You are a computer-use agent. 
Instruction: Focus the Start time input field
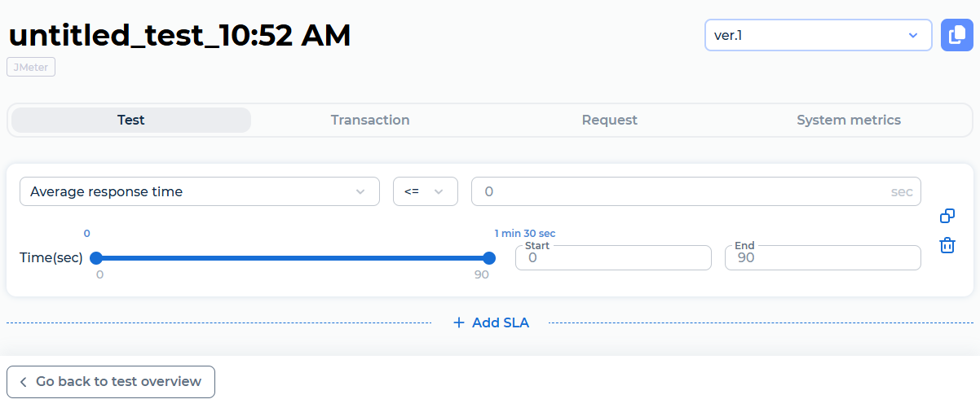click(613, 258)
